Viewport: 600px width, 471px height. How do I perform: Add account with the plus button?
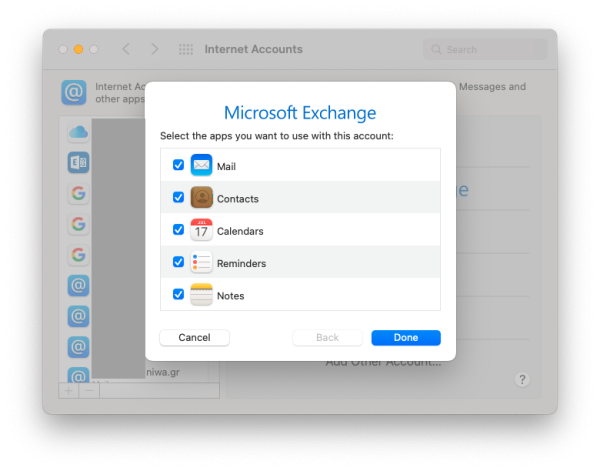pyautogui.click(x=69, y=391)
